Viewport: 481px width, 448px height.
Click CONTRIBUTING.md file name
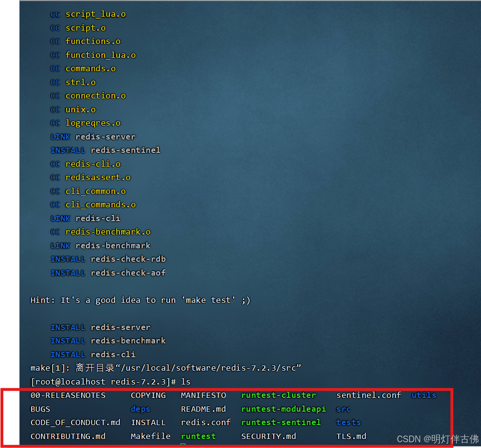tap(68, 437)
